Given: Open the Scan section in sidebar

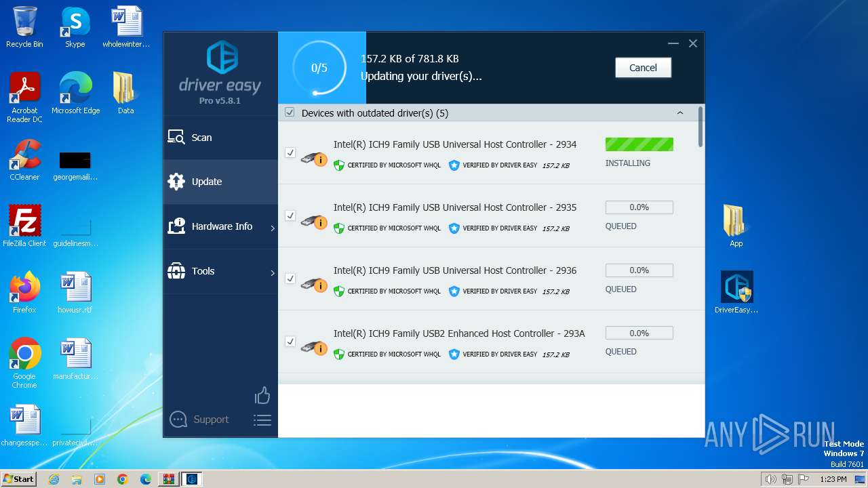Looking at the screenshot, I should coord(220,138).
